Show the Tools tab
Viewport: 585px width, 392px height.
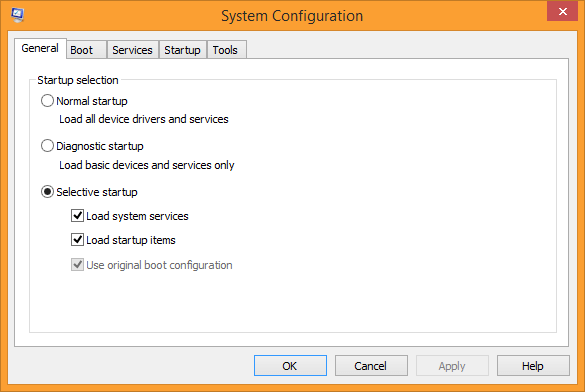tap(226, 50)
